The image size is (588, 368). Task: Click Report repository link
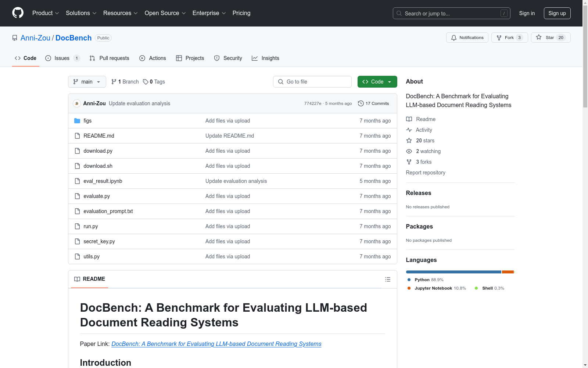click(x=426, y=173)
